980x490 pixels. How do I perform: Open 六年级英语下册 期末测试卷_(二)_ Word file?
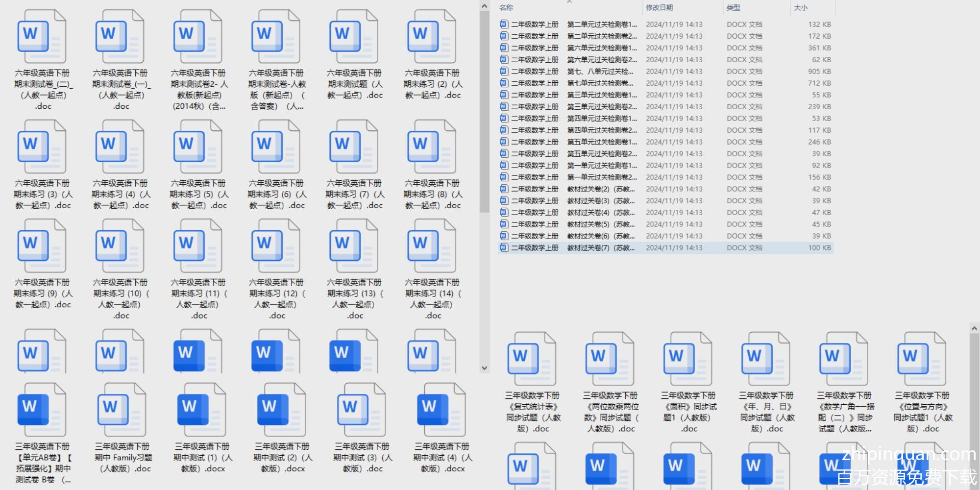[42, 37]
